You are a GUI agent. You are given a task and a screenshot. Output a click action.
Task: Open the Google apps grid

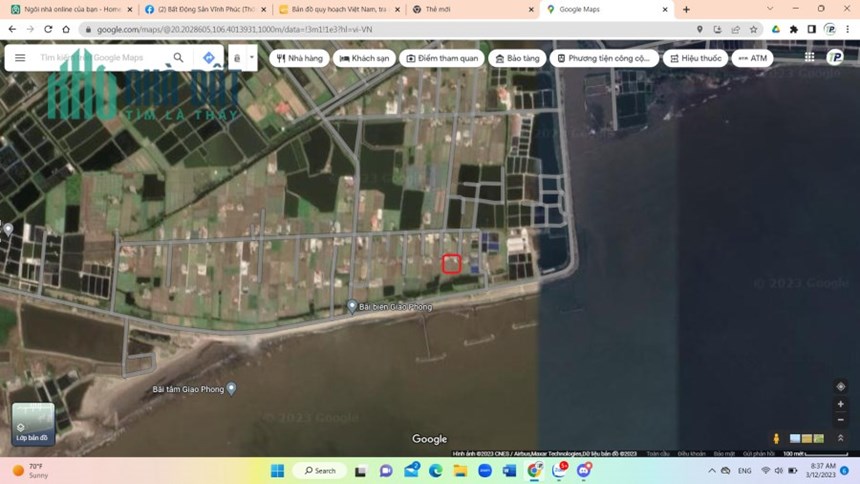[x=810, y=57]
